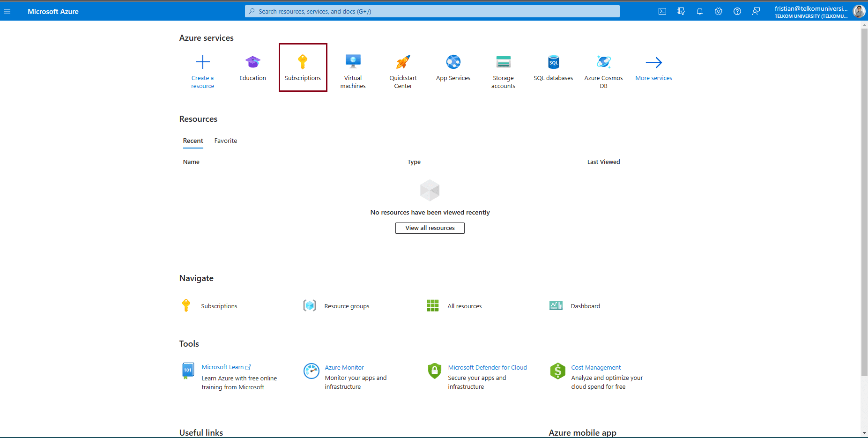Click Create a resource plus icon
This screenshot has height=438, width=868.
[203, 62]
